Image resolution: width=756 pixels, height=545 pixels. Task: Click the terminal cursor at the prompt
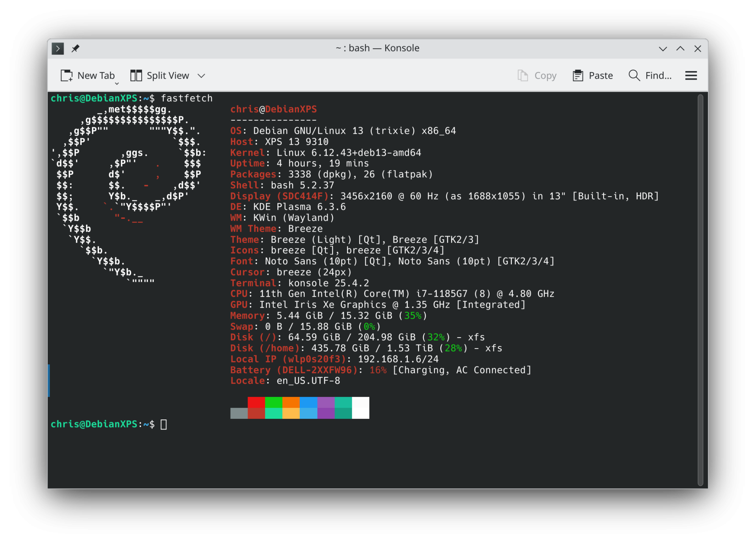pyautogui.click(x=164, y=424)
